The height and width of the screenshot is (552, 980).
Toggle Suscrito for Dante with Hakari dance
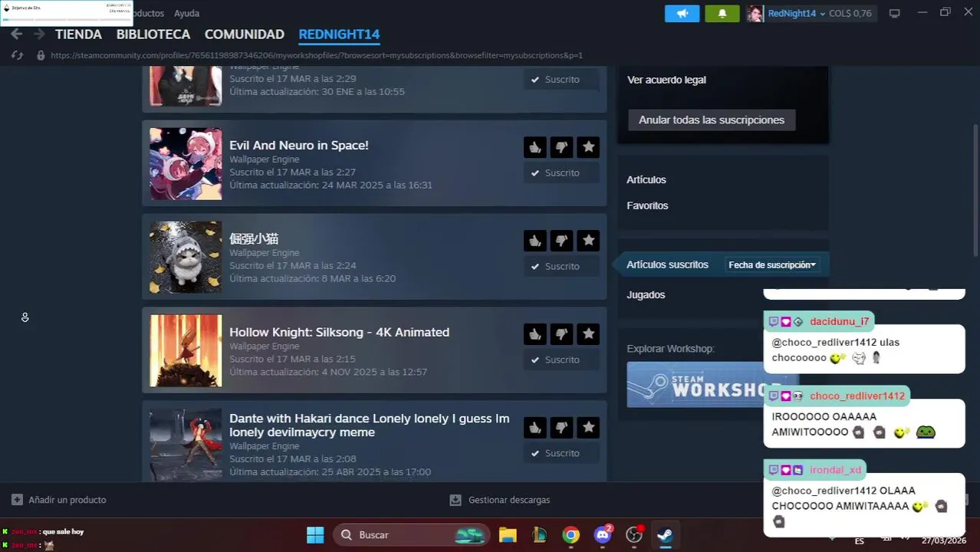[561, 453]
